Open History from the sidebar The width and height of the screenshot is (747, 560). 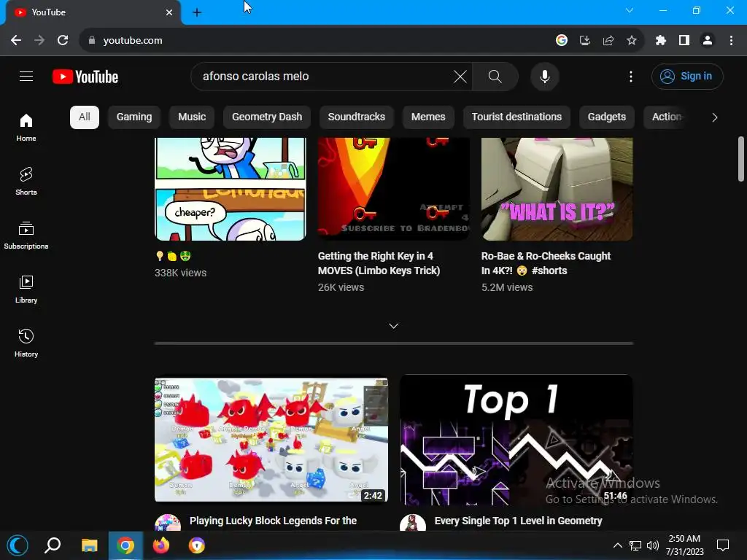point(26,343)
